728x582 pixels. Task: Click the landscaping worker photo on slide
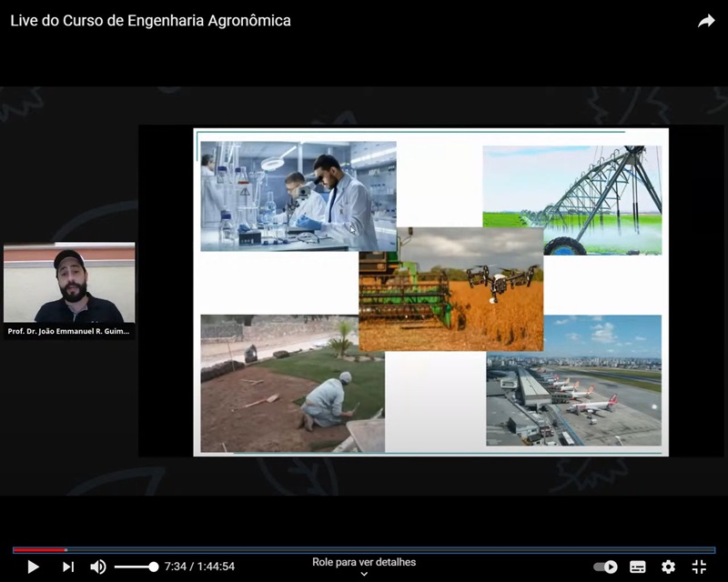coord(292,384)
